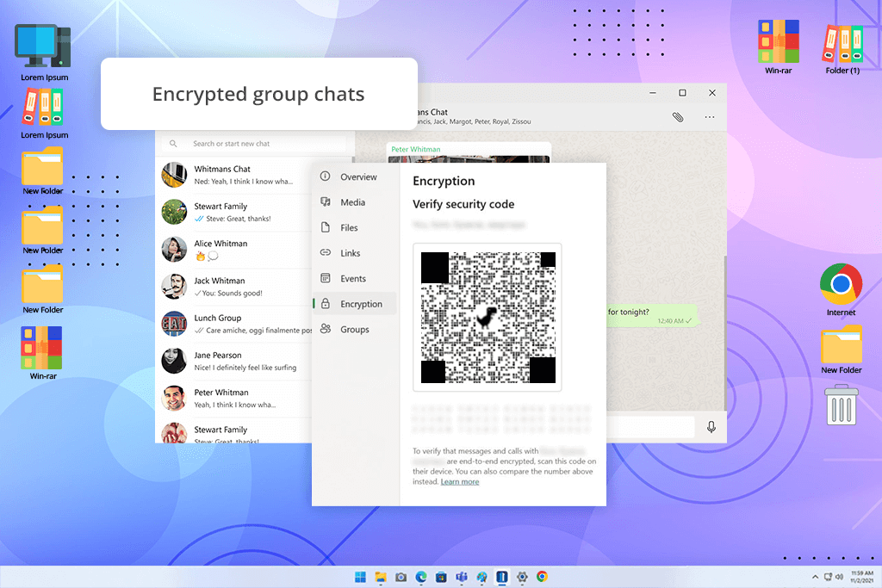Image resolution: width=882 pixels, height=588 pixels.
Task: Launch the Camera app from the taskbar
Action: [x=401, y=577]
